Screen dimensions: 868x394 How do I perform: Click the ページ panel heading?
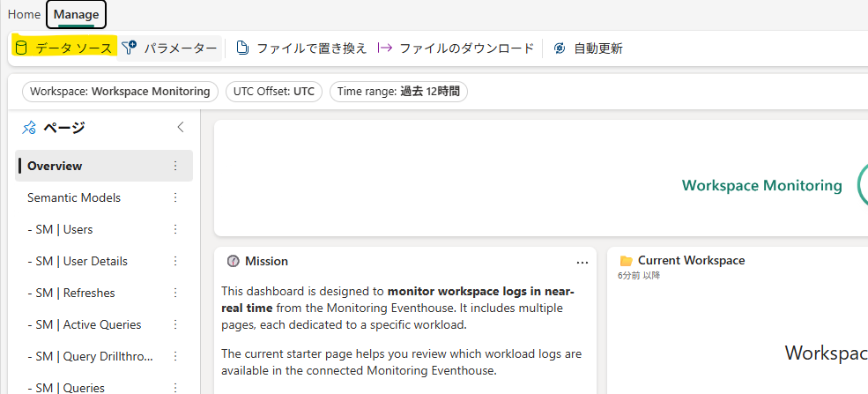pyautogui.click(x=64, y=128)
